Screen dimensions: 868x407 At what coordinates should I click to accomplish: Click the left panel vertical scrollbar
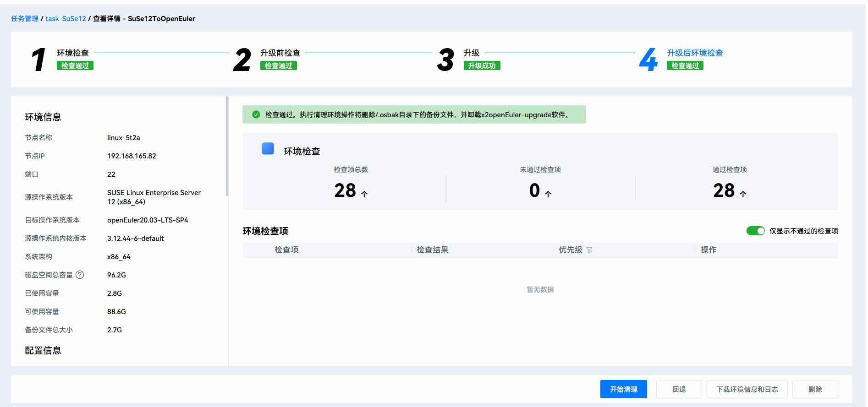pyautogui.click(x=227, y=147)
